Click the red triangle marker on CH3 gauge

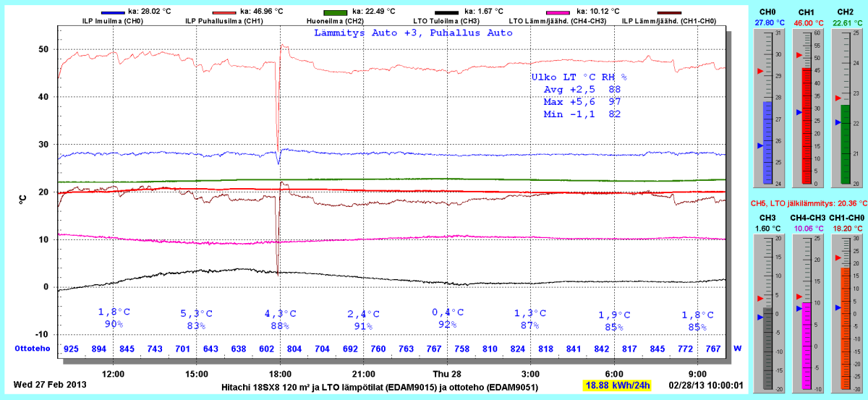[759, 298]
